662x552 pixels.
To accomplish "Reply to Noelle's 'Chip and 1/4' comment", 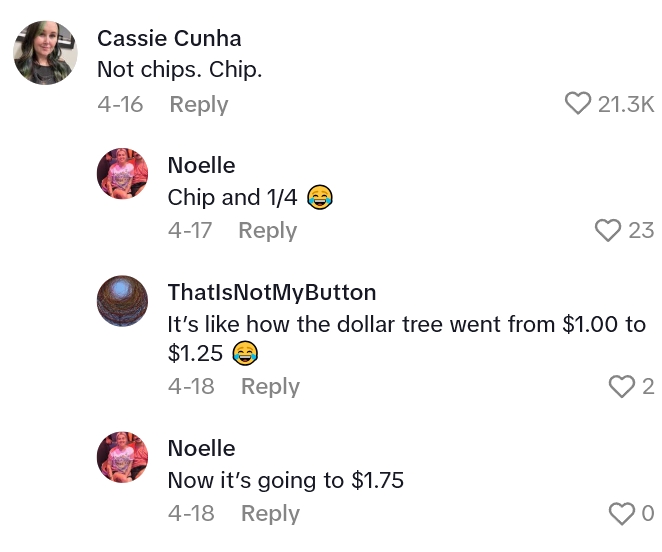I will [x=267, y=231].
